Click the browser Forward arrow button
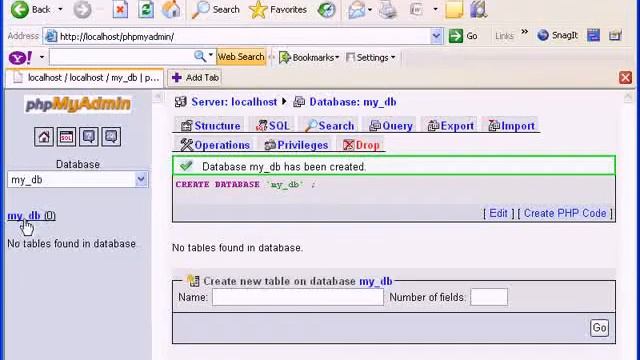Viewport: 640px width, 360px height. point(82,9)
